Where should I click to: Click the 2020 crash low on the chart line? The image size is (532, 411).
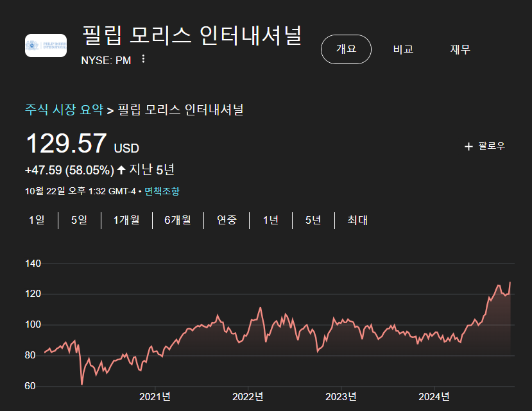pos(82,384)
